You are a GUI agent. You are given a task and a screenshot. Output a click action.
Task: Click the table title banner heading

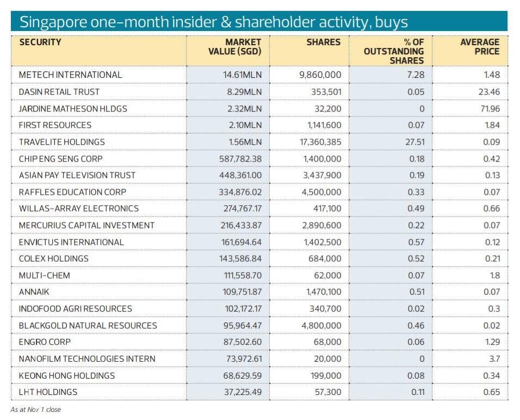point(214,22)
